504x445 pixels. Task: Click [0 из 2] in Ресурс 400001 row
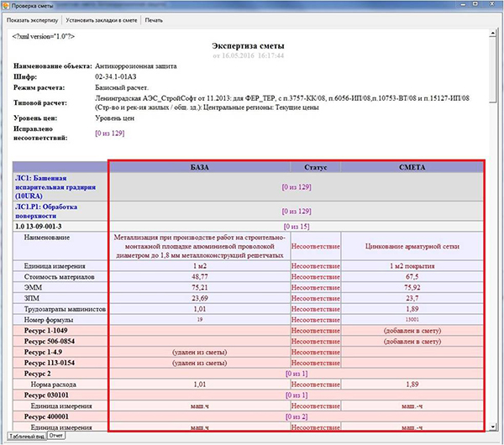coord(297,416)
